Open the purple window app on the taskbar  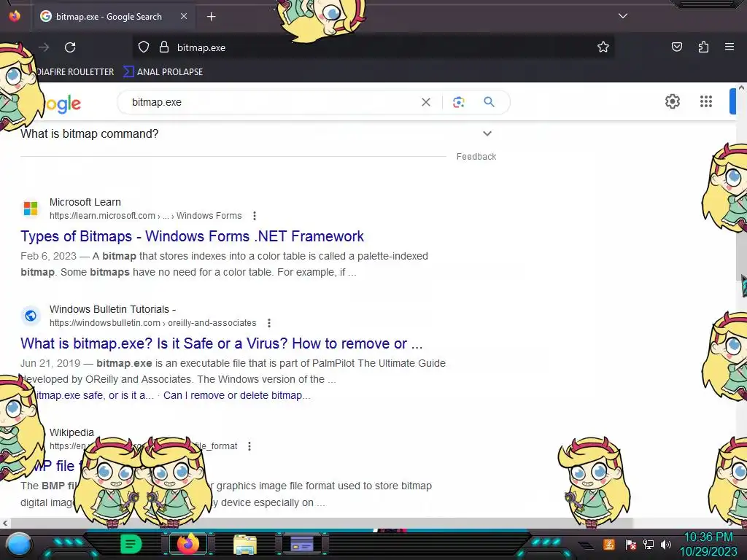tap(301, 544)
